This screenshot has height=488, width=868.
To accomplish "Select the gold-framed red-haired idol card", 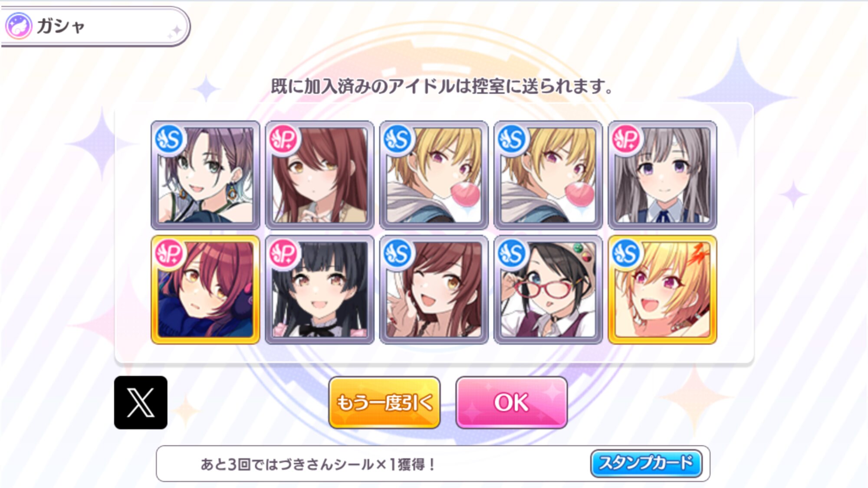I will click(205, 290).
